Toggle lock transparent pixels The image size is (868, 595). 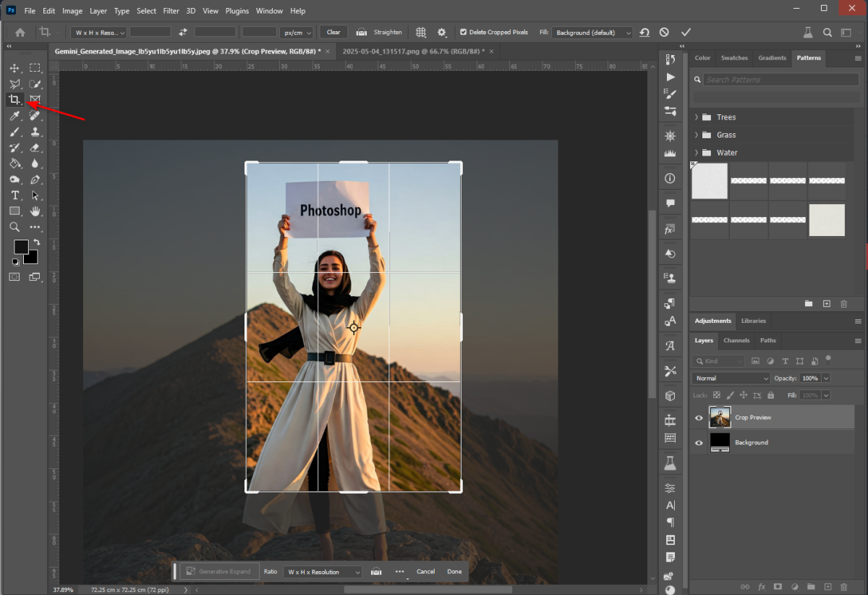pyautogui.click(x=717, y=395)
